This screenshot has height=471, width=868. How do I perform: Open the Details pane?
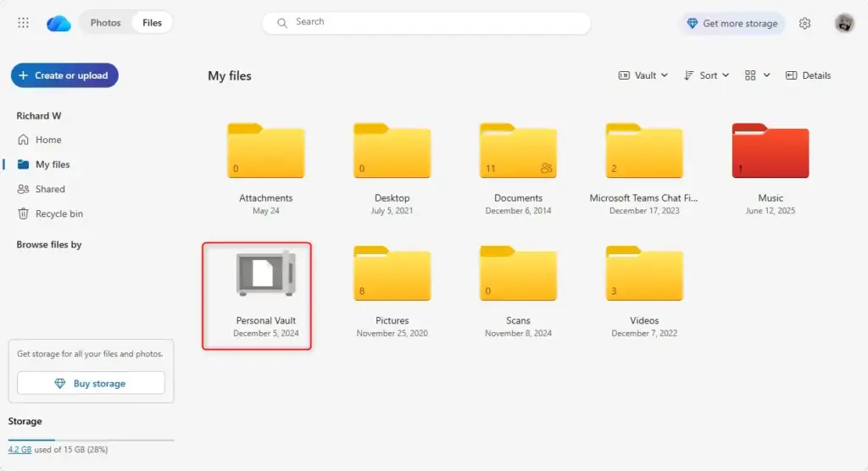(x=808, y=75)
